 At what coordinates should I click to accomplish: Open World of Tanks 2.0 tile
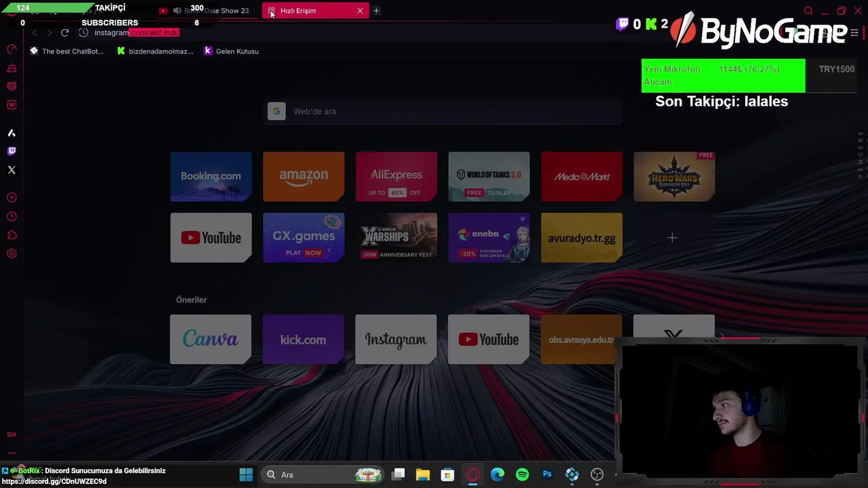(x=489, y=176)
